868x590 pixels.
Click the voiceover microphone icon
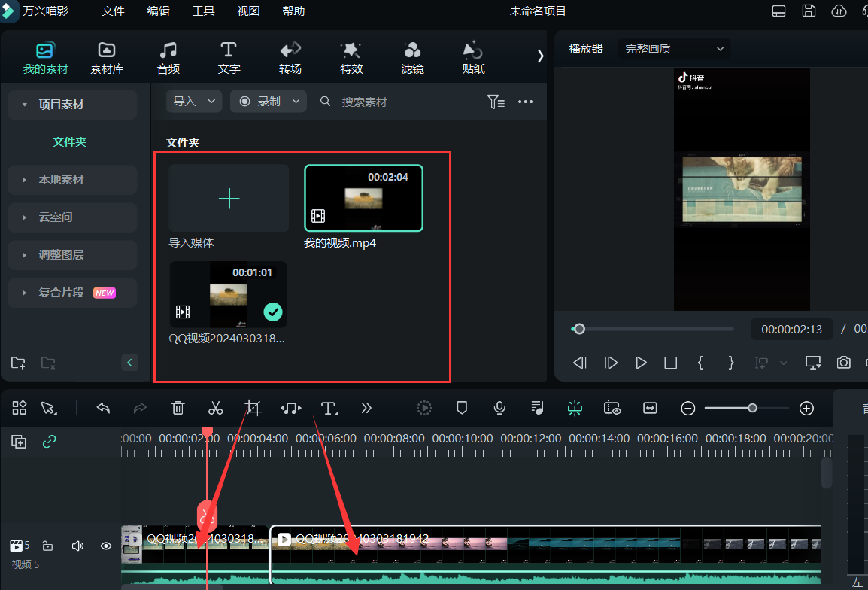499,408
